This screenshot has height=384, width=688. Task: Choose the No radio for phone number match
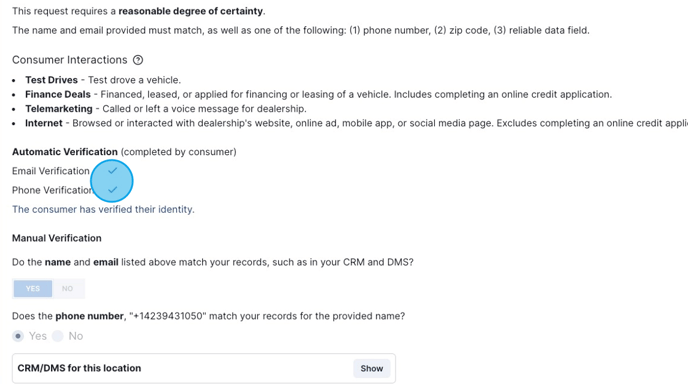pos(57,336)
